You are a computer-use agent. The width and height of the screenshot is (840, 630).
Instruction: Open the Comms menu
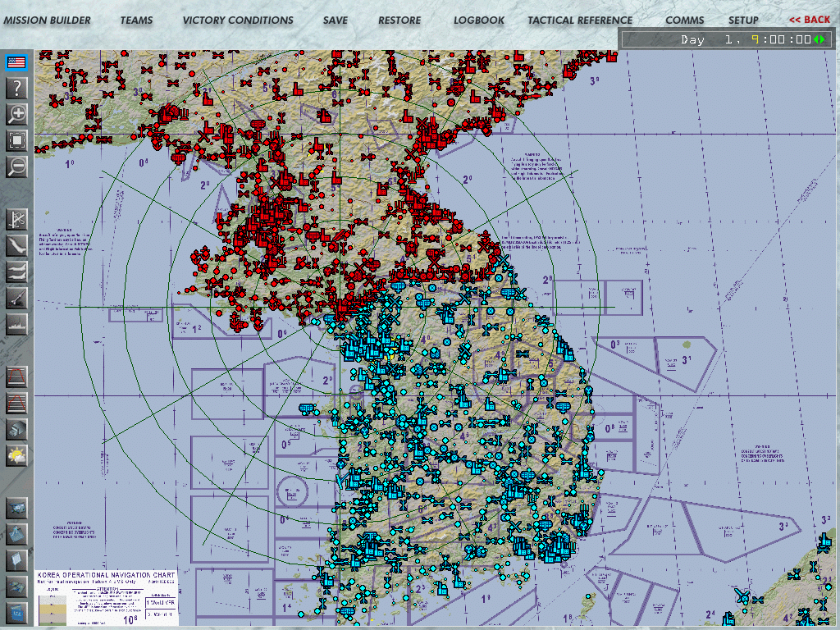coord(685,21)
